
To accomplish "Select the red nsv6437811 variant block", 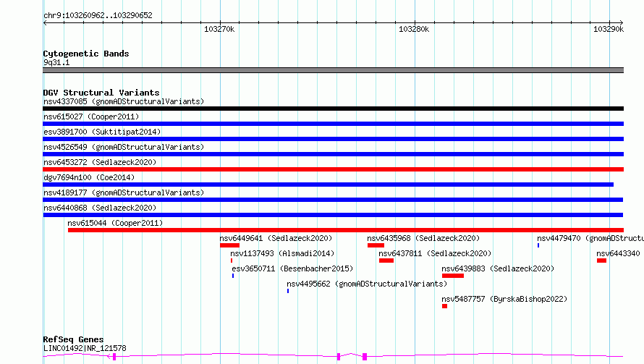I will tap(386, 261).
